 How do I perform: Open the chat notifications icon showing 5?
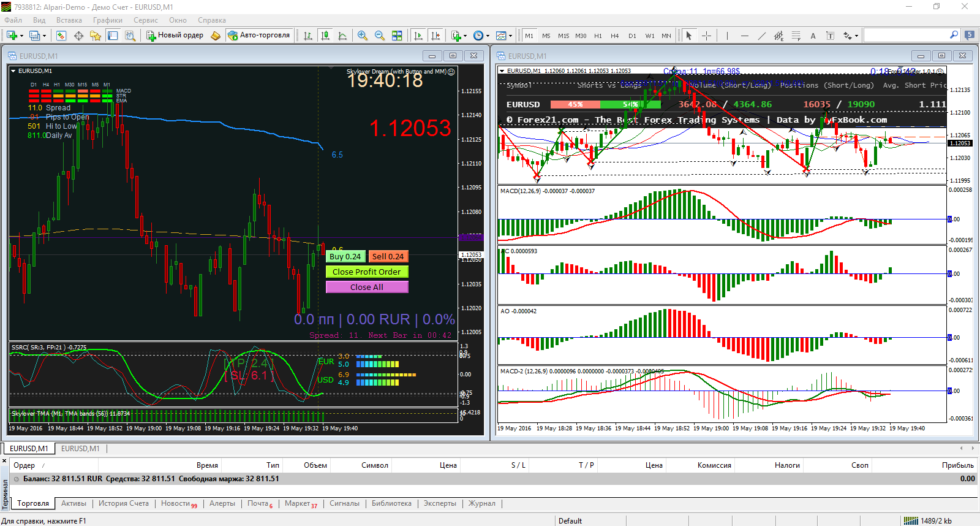coord(970,35)
